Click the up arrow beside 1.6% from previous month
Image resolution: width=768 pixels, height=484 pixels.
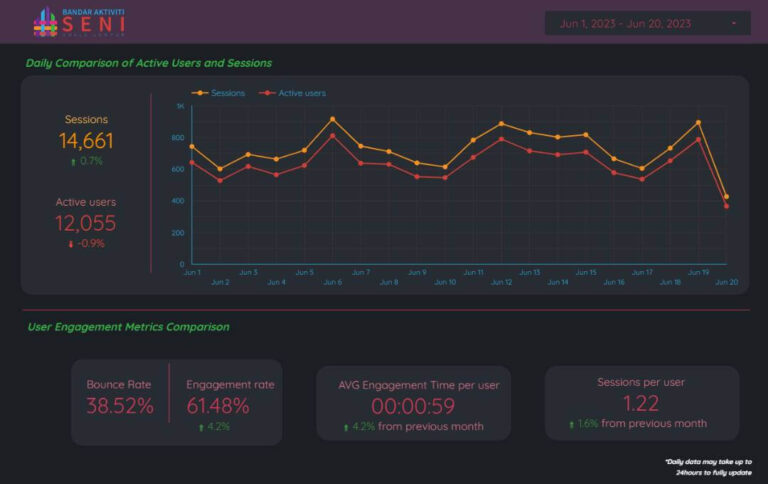(x=572, y=424)
